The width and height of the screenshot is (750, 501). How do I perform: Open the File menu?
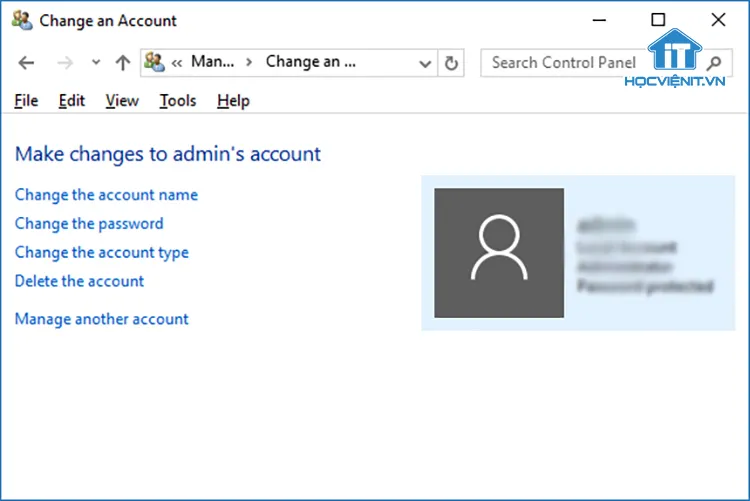[x=26, y=101]
